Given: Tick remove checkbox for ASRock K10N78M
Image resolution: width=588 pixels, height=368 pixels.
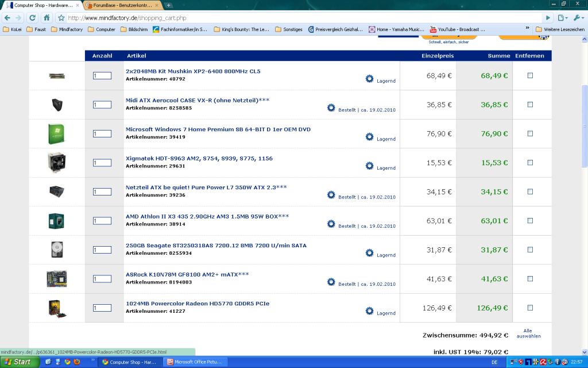Looking at the screenshot, I should [530, 279].
